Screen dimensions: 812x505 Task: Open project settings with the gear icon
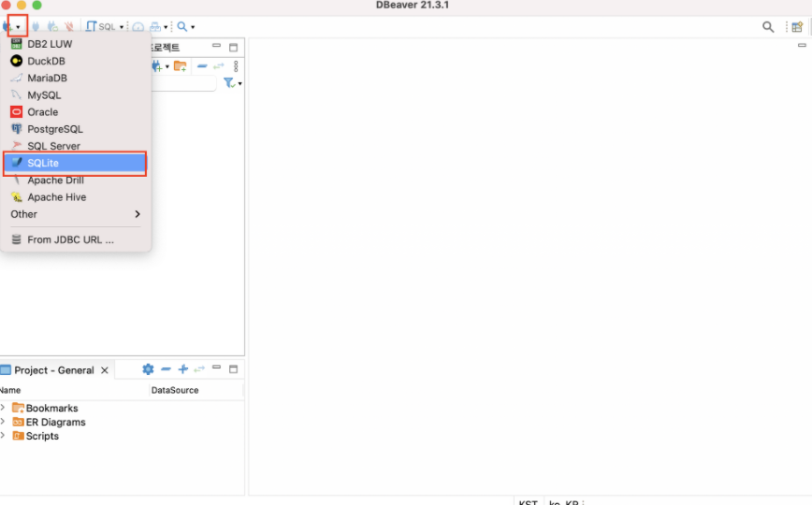point(148,369)
